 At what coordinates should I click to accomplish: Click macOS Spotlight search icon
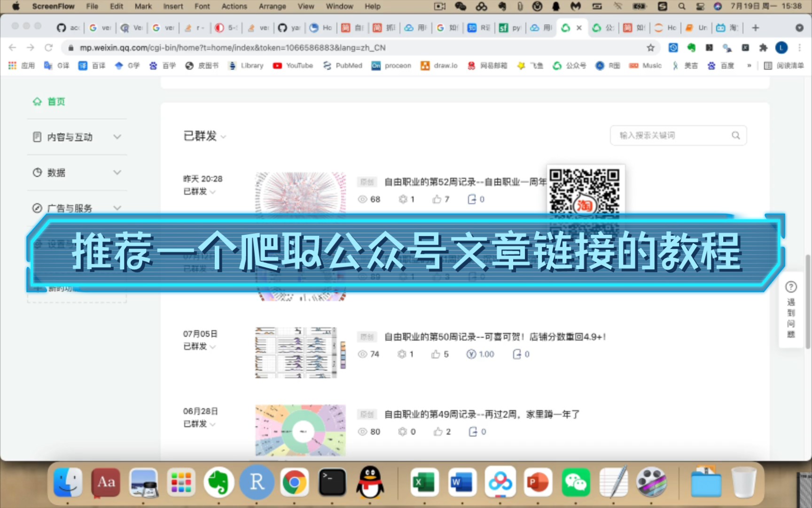tap(681, 6)
